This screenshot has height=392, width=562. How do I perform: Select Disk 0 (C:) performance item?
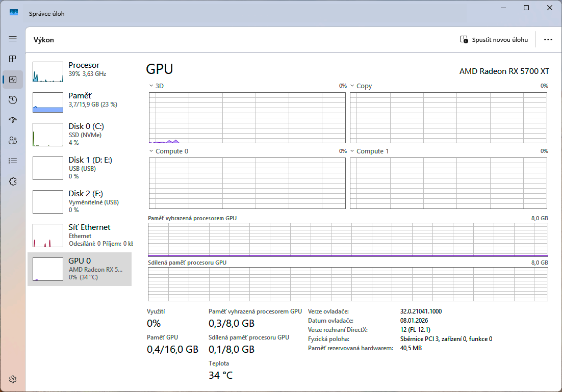coord(79,134)
